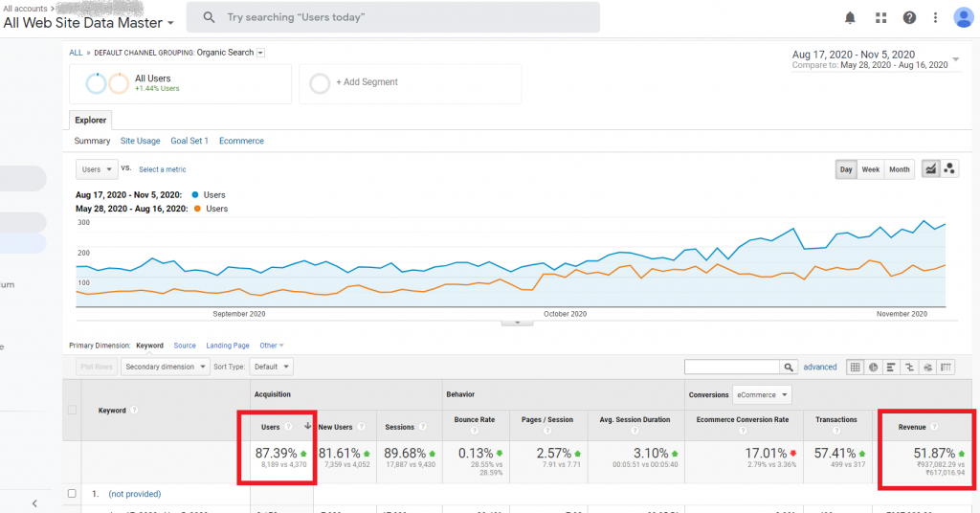Click the Plot Rows button
The image size is (980, 513).
(97, 367)
